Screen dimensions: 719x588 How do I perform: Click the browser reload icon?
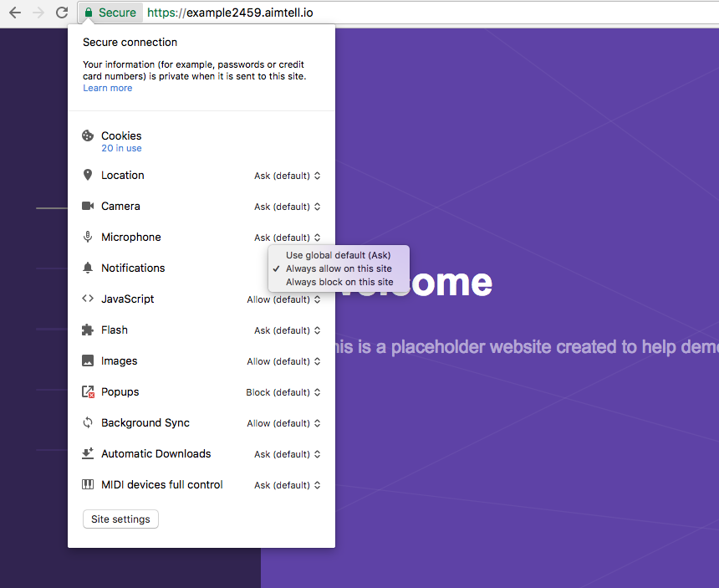(x=62, y=13)
